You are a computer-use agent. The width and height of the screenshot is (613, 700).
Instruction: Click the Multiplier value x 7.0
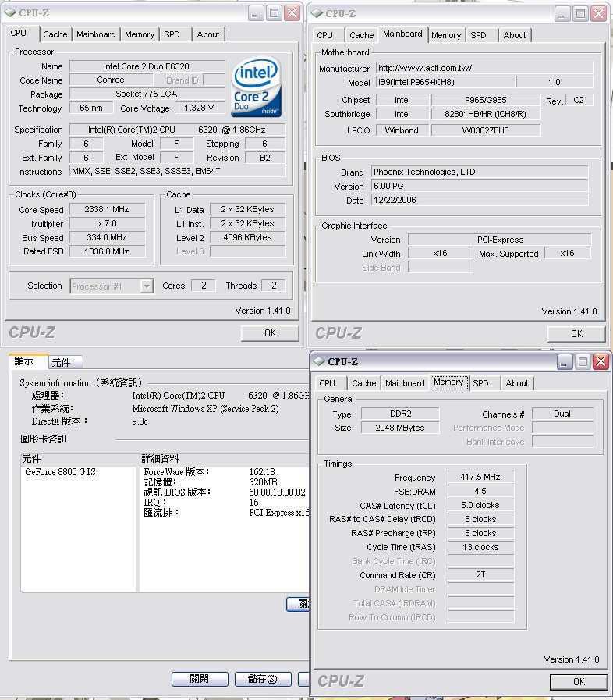(107, 223)
